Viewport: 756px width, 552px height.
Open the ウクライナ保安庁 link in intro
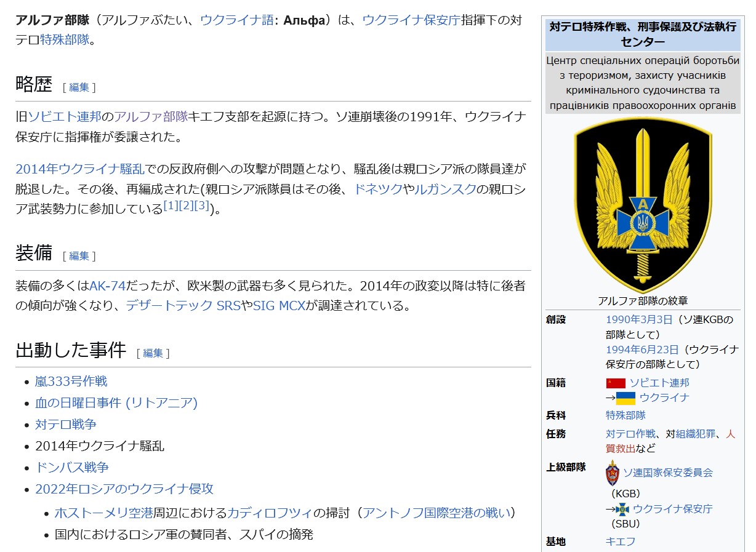coord(411,20)
